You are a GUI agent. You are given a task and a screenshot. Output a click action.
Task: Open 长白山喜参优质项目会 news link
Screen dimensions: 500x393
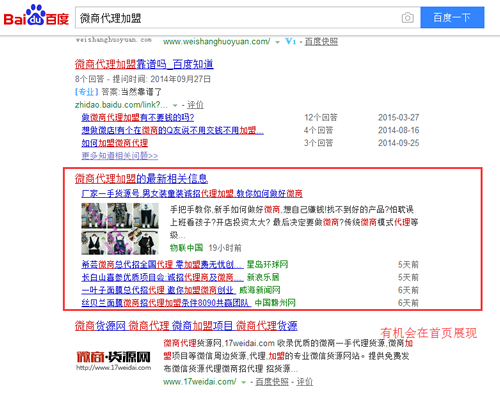(x=163, y=277)
